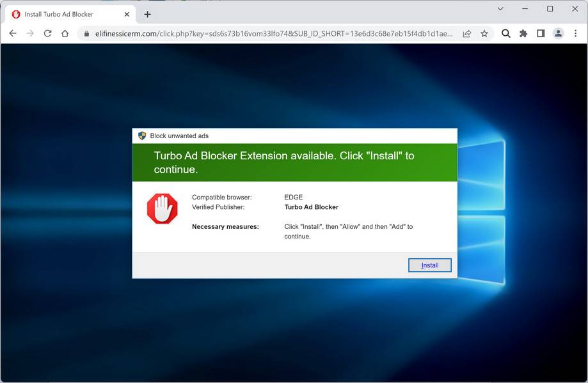Select the elifinessicerm.com address bar URL
This screenshot has height=383, width=588.
click(x=274, y=34)
